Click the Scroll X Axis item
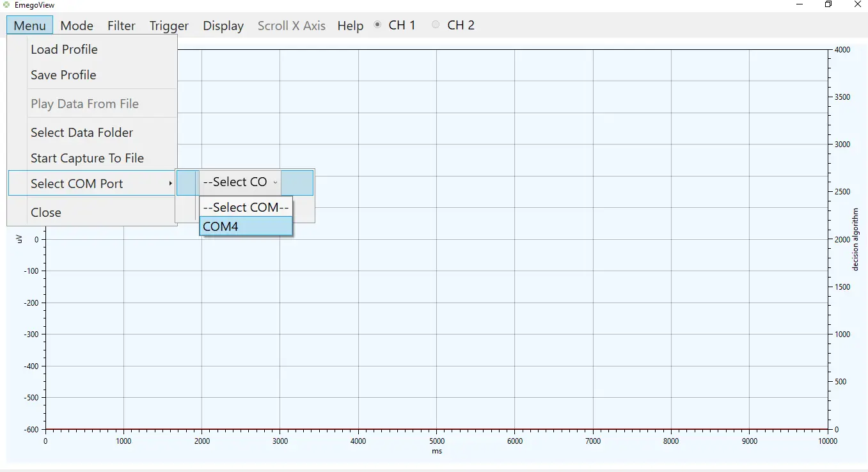The image size is (868, 472). pyautogui.click(x=292, y=26)
